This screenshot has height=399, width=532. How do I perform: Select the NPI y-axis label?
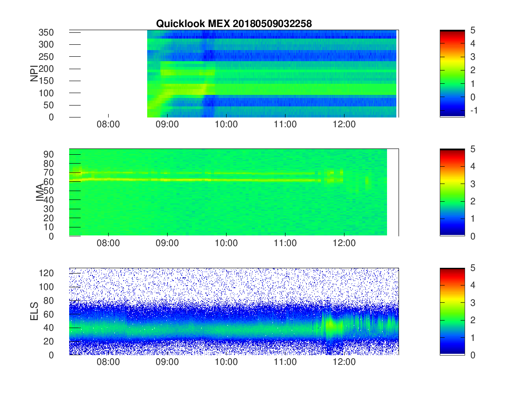tap(34, 73)
